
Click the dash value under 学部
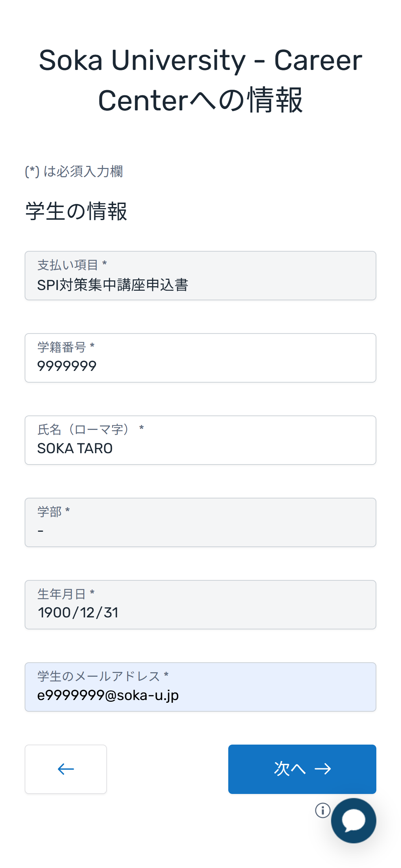point(41,531)
